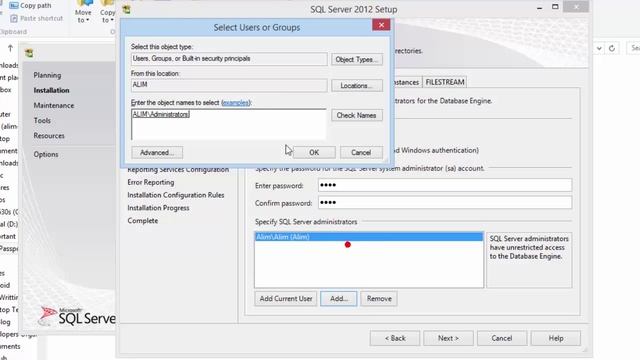Screen dimensions: 640x360
Task: Open Move to dropdown in Explorer
Action: click(83, 12)
